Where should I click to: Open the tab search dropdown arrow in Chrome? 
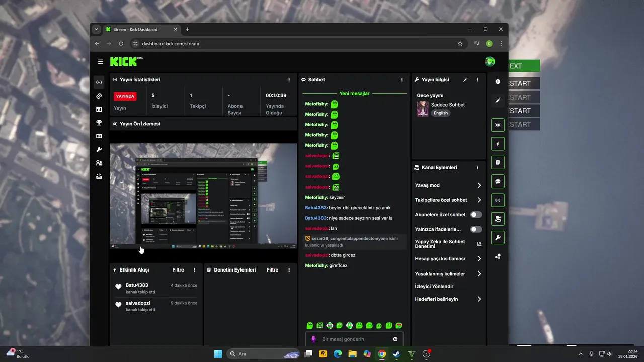96,29
